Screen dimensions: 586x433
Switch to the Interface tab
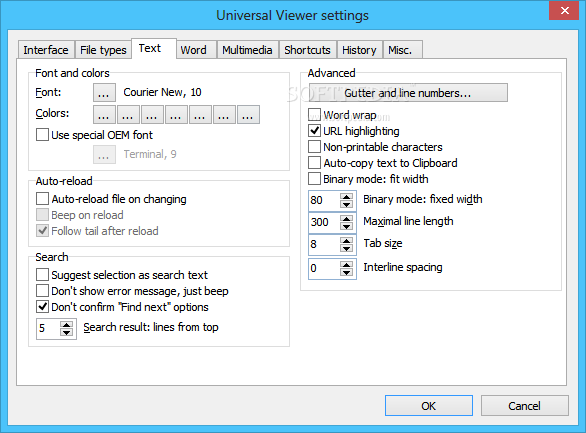[46, 50]
